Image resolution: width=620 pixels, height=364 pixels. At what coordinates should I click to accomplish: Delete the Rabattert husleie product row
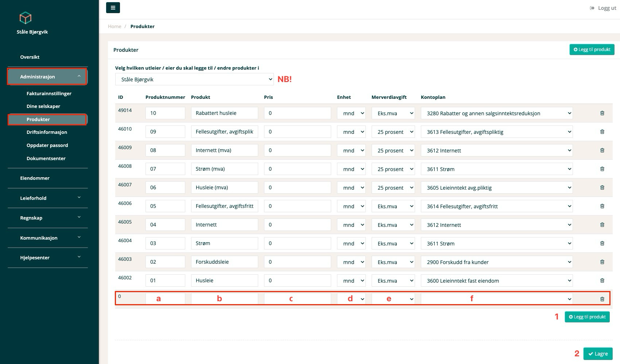pos(602,113)
